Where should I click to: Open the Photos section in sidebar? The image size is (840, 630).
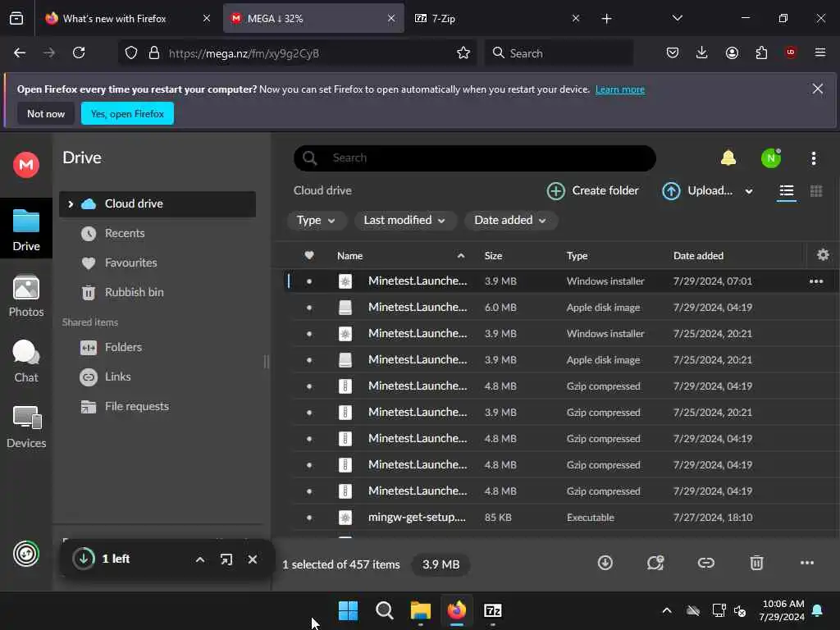point(26,295)
